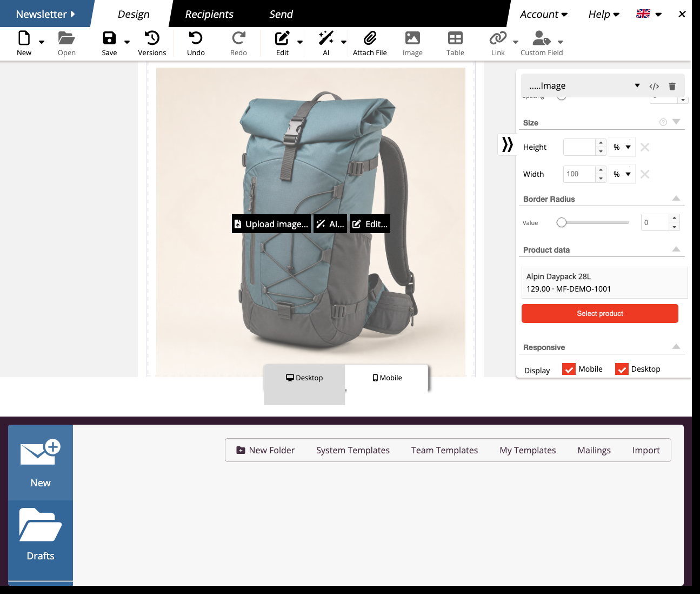
Task: Click the New mailing envelope icon
Action: [x=41, y=453]
